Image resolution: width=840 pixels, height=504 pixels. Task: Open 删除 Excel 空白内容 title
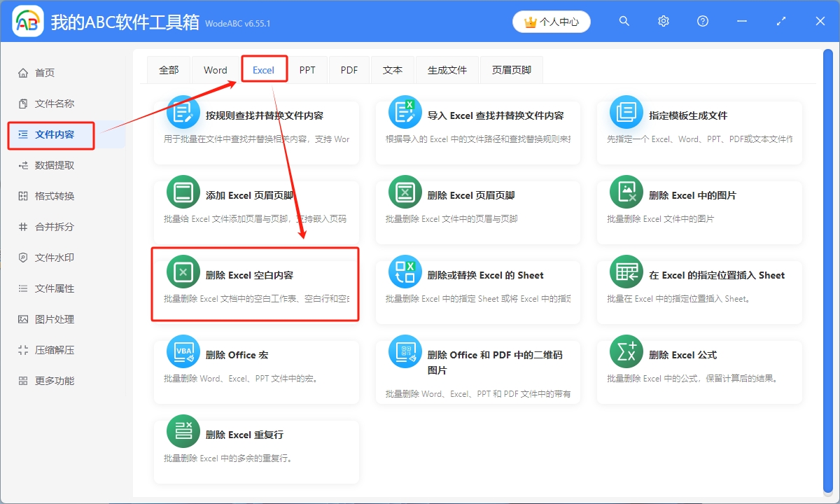(x=250, y=275)
